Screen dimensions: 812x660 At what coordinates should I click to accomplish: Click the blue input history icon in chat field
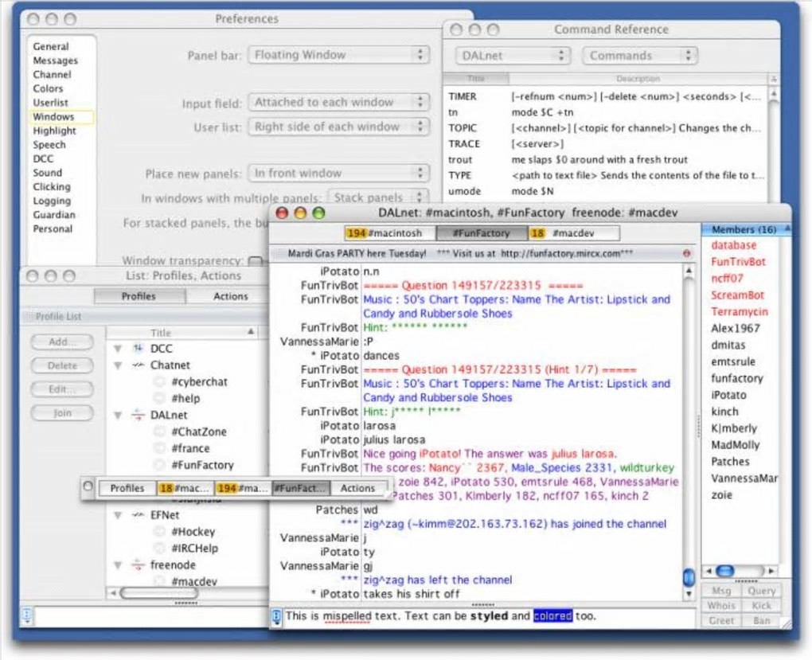277,615
